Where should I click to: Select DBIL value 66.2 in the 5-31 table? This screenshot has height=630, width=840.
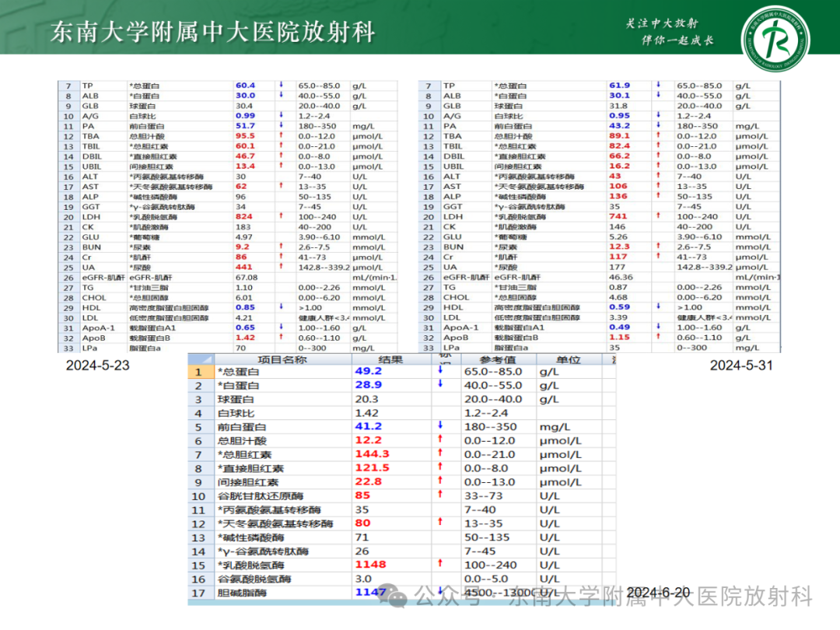tap(619, 156)
